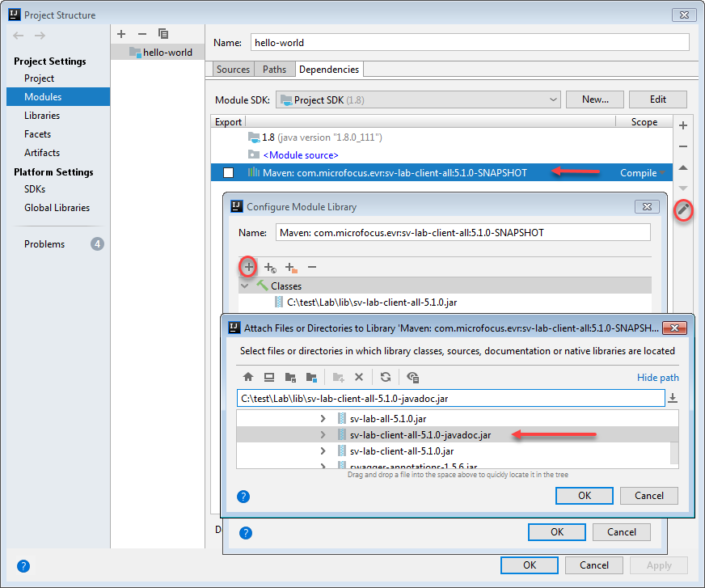
Task: Go to the home directory in Attach Files
Action: 248,377
